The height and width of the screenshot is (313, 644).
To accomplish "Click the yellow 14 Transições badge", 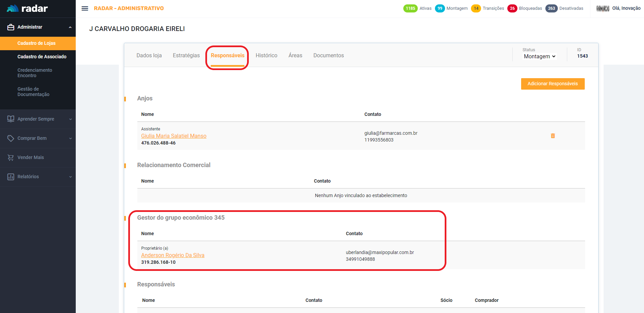I will click(476, 8).
